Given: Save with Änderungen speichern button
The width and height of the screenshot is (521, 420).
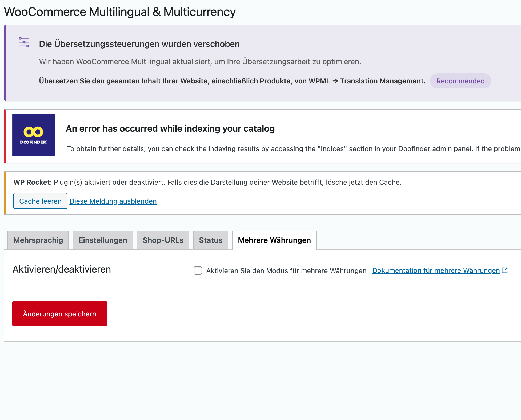Looking at the screenshot, I should click(59, 314).
